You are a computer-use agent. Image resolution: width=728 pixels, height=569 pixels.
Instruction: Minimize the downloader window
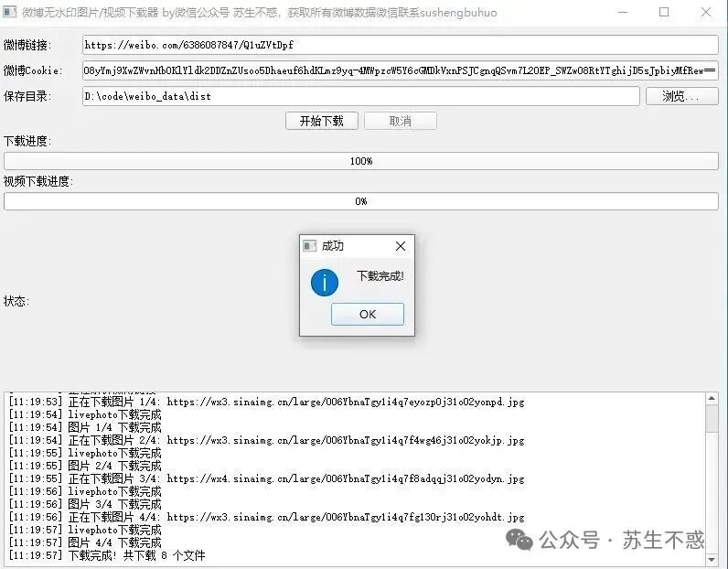tap(623, 12)
